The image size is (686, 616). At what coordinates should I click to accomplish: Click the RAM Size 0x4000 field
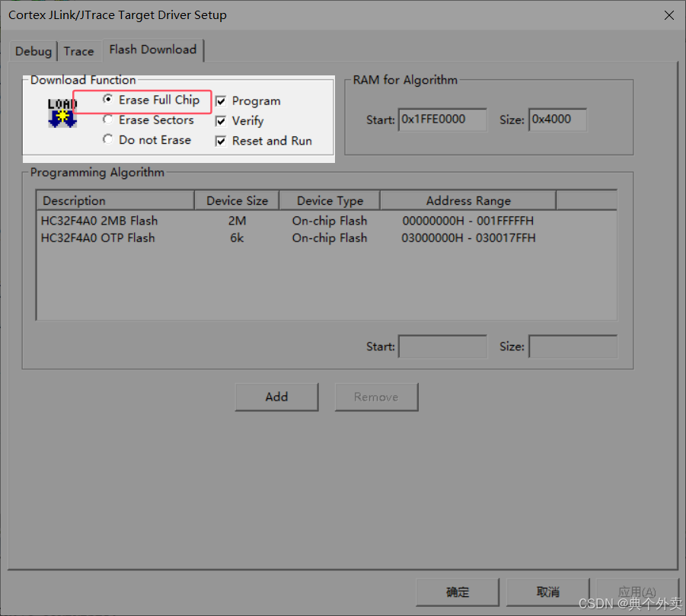pos(557,120)
